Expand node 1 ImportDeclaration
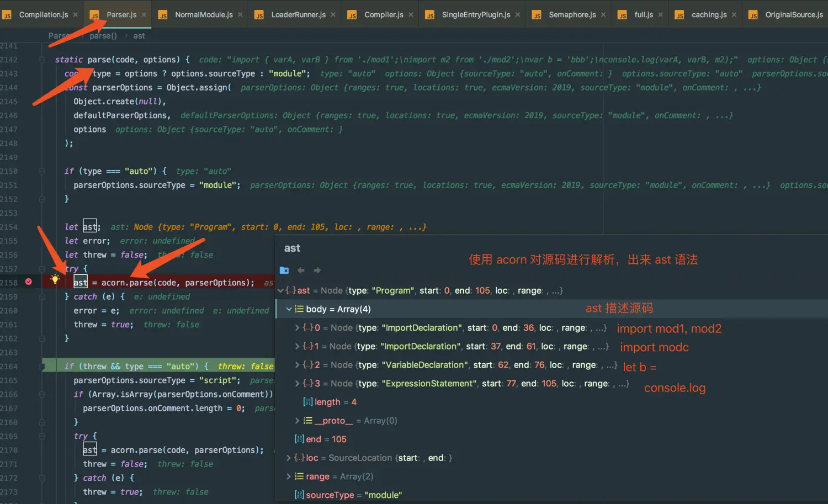 [297, 346]
